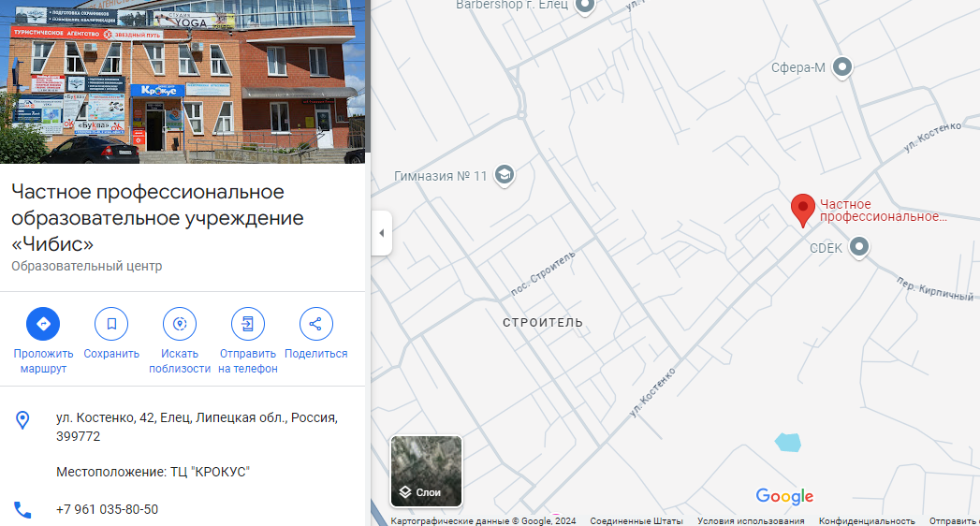Select the CDEK map marker
This screenshot has height=526, width=980.
point(859,247)
